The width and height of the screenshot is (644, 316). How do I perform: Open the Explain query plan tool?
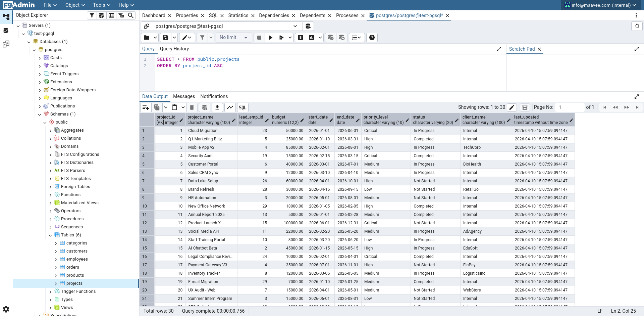pyautogui.click(x=300, y=37)
